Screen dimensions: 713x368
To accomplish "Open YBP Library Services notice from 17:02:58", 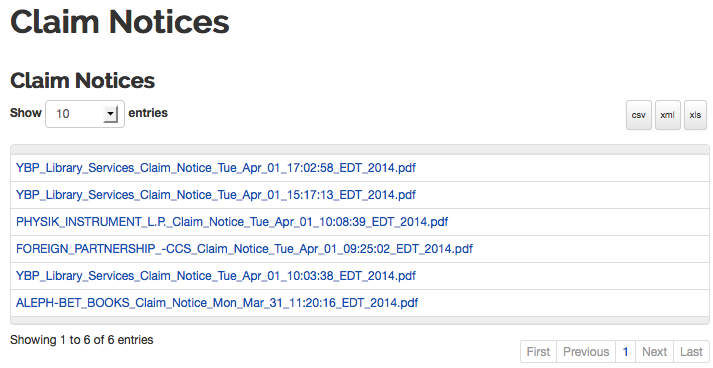I will [216, 168].
